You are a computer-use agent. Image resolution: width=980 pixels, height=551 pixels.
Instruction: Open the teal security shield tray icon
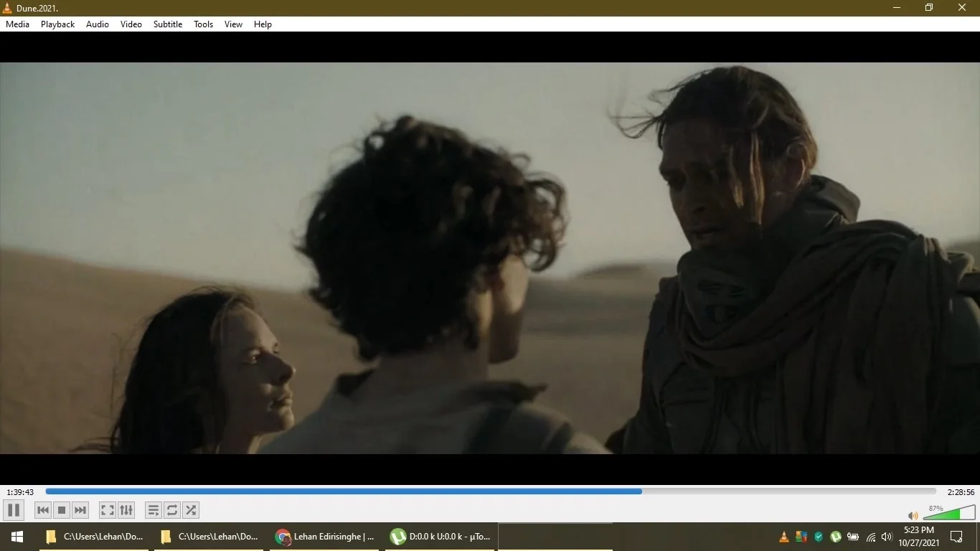819,537
